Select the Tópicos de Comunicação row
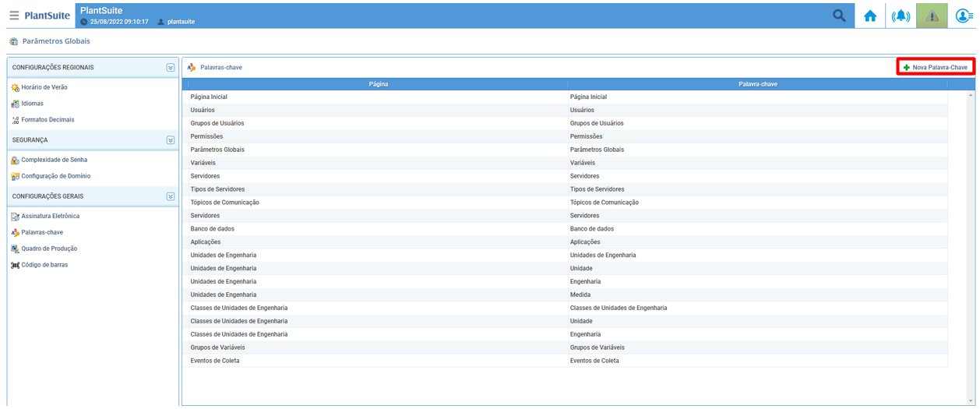Viewport: 980px width, 409px height. pos(566,203)
